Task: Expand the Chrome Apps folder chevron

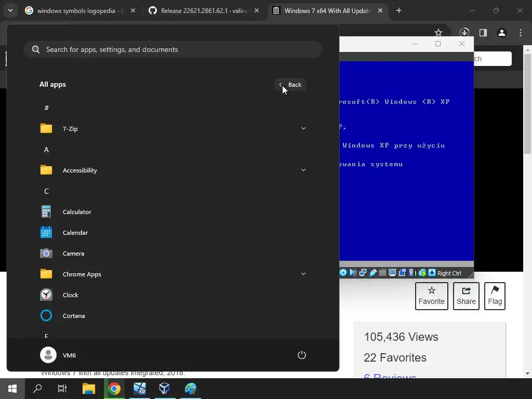Action: (303, 274)
